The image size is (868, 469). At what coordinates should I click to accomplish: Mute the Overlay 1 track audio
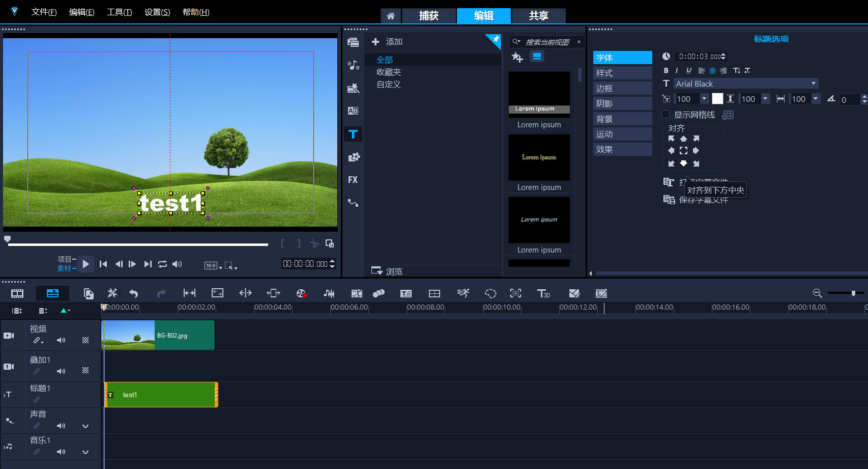61,371
